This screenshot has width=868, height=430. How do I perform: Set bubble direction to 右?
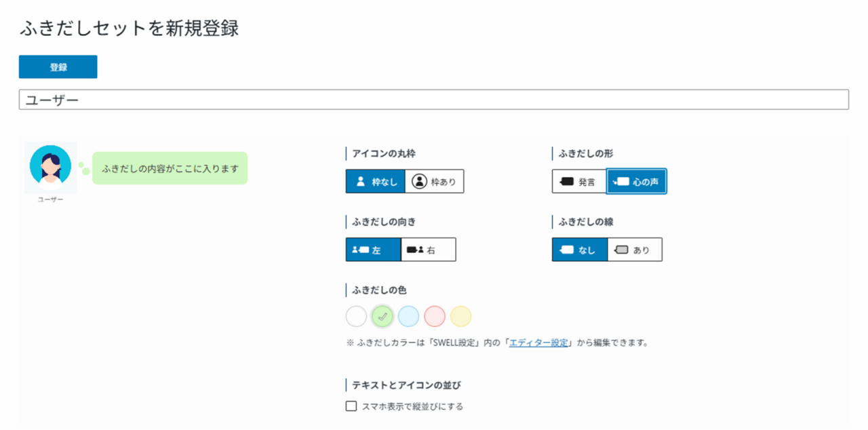pyautogui.click(x=428, y=250)
